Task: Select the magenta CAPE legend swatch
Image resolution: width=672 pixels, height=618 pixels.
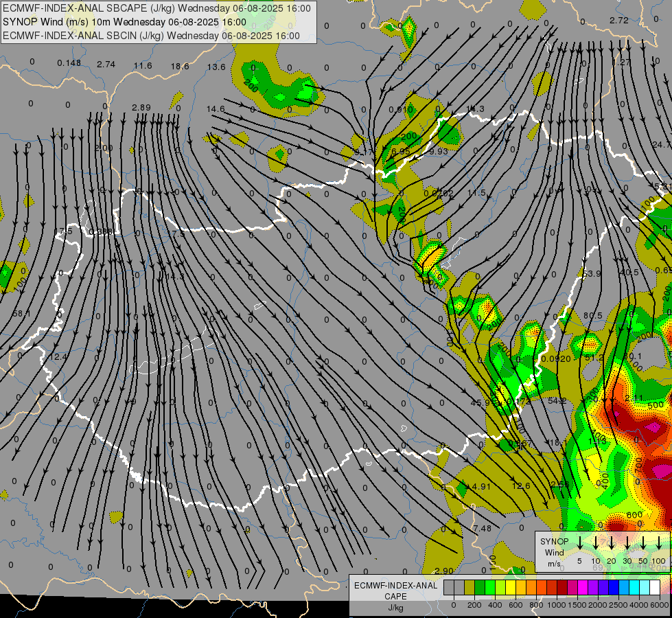Action: (x=583, y=588)
